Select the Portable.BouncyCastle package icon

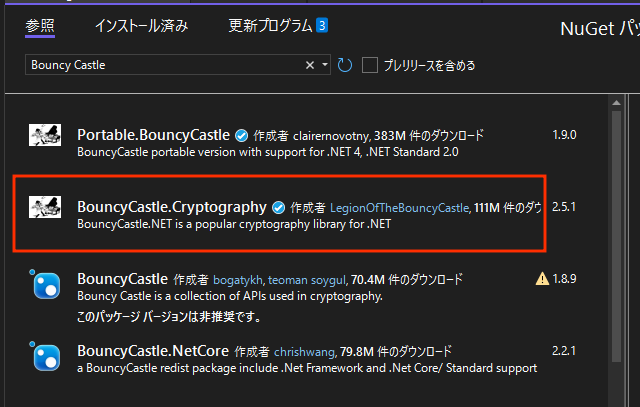(x=45, y=135)
